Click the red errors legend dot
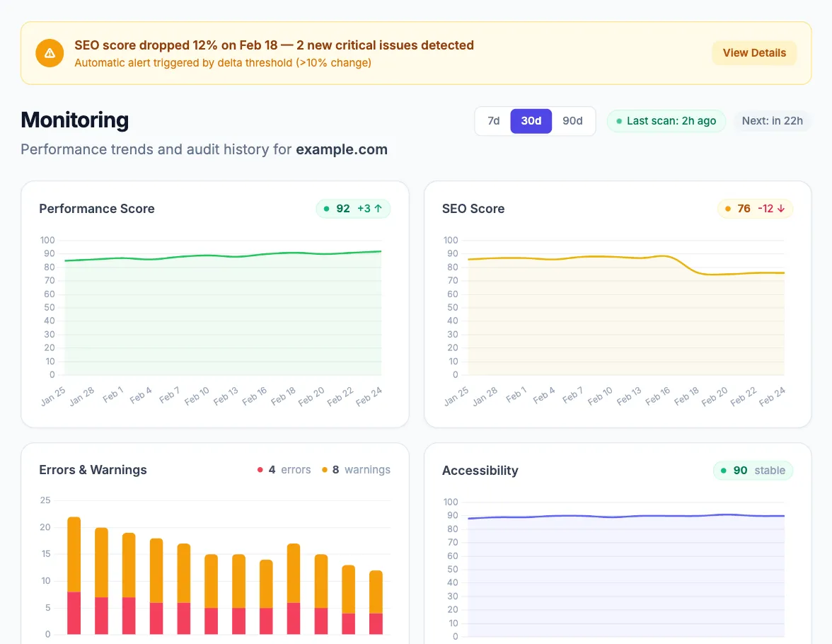This screenshot has width=832, height=644. coord(260,469)
